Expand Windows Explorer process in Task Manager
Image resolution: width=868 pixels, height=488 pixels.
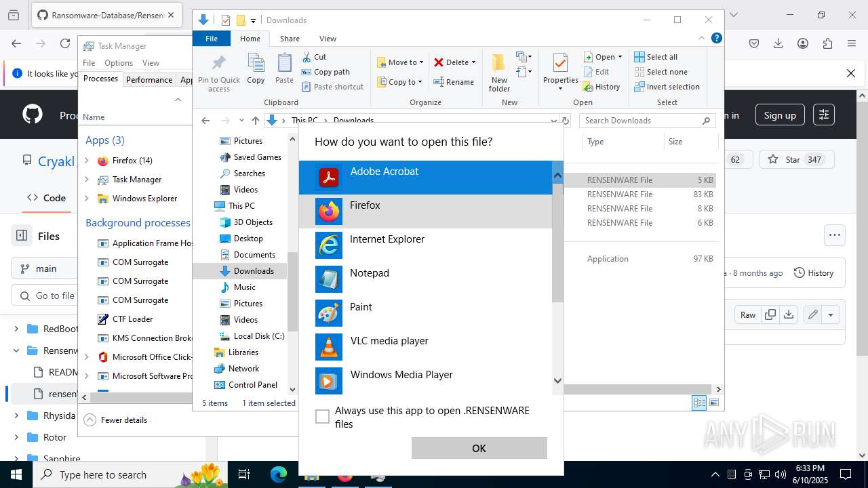pyautogui.click(x=86, y=199)
